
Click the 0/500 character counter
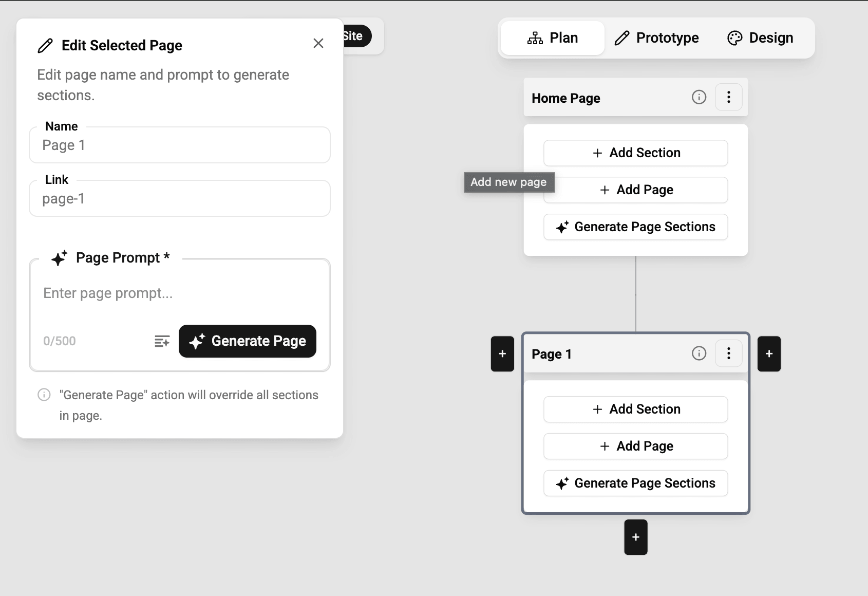60,341
